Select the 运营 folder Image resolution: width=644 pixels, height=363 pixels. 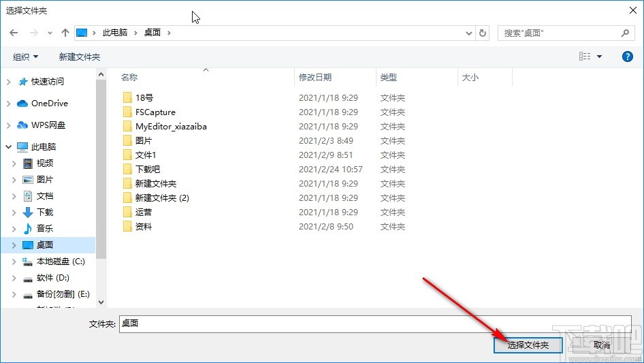144,212
